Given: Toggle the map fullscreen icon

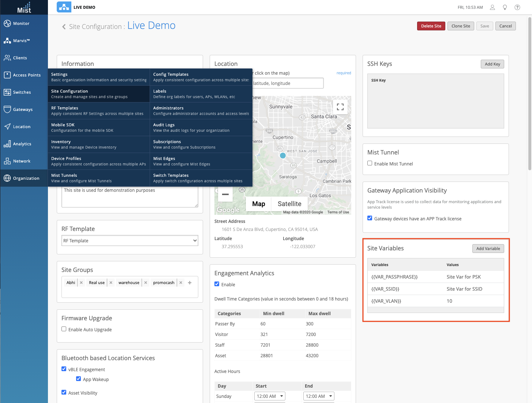Looking at the screenshot, I should click(x=340, y=107).
